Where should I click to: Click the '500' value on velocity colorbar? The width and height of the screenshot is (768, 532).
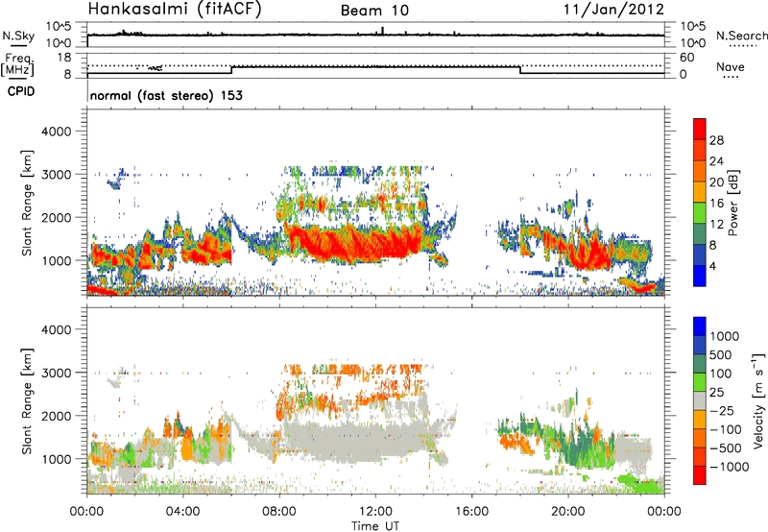[721, 354]
